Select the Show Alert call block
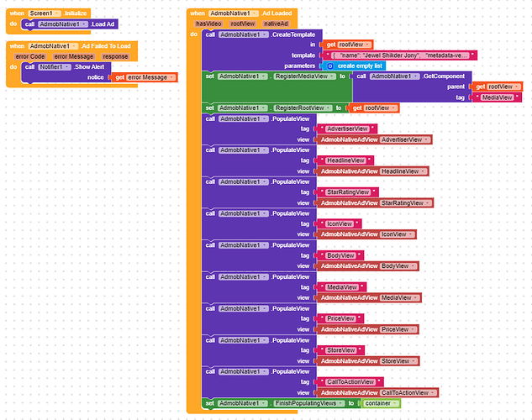 tap(66, 72)
